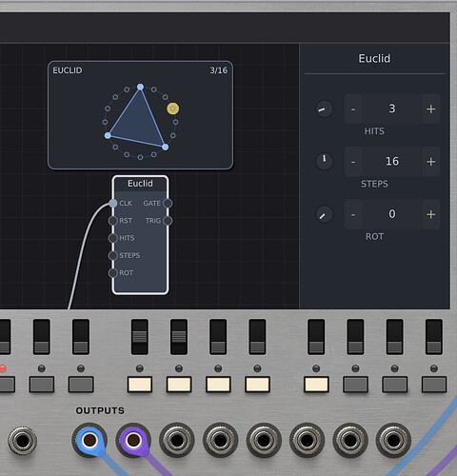Click the RST input port
Screen dimensions: 457x476
coord(112,221)
